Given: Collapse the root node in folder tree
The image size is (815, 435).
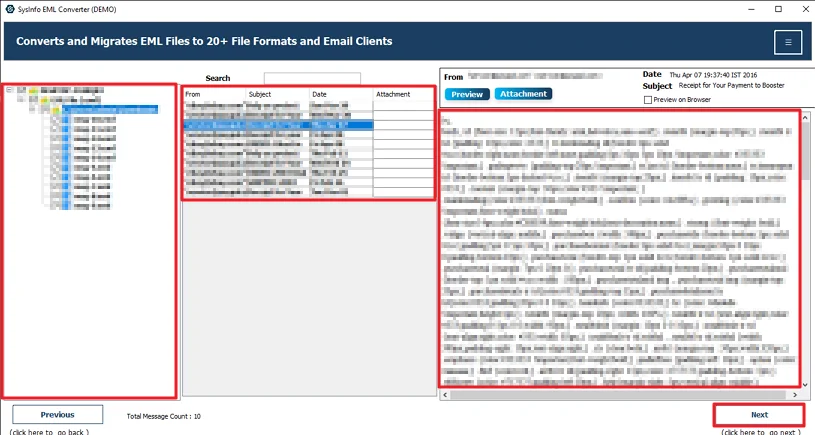Looking at the screenshot, I should (x=9, y=90).
